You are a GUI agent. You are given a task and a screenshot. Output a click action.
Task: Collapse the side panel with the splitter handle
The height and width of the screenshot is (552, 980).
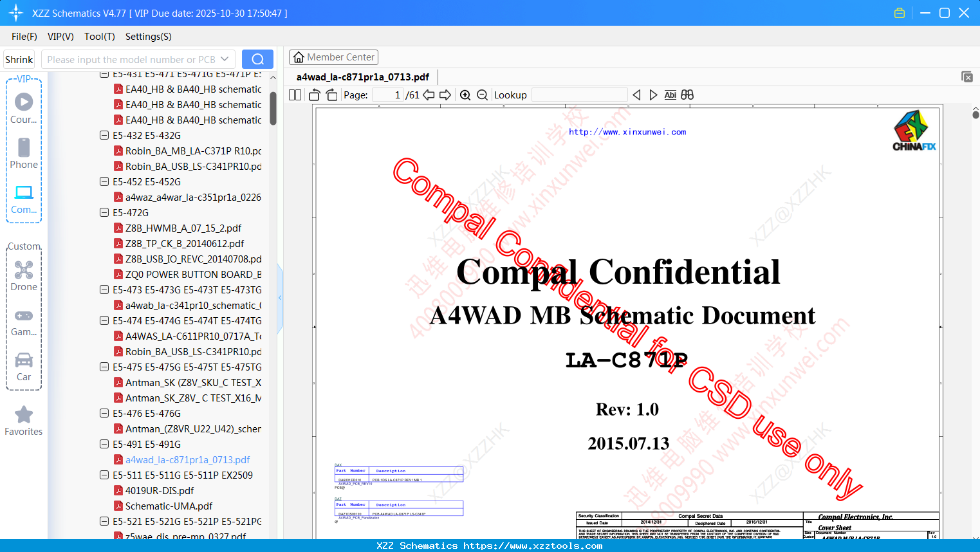pos(280,298)
